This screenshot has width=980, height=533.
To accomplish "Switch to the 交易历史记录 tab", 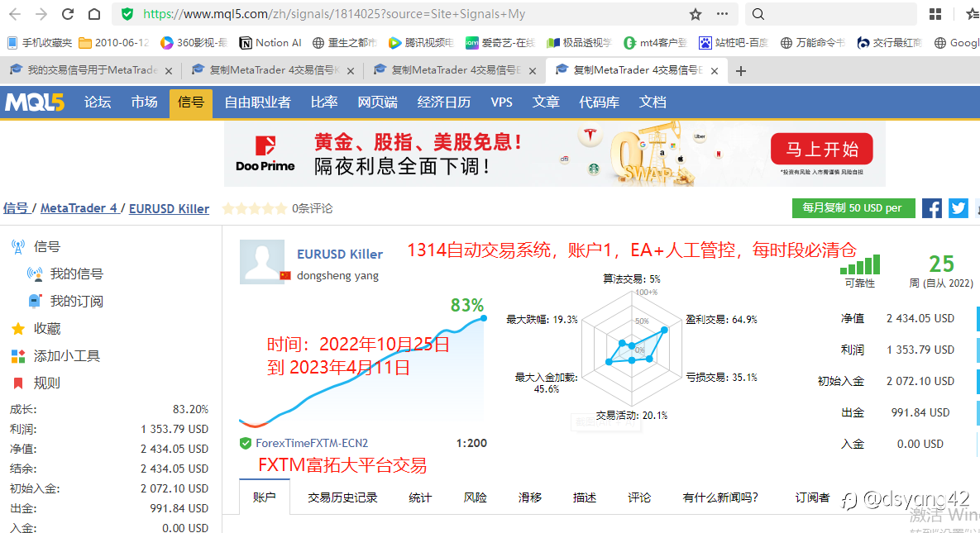I will [342, 497].
